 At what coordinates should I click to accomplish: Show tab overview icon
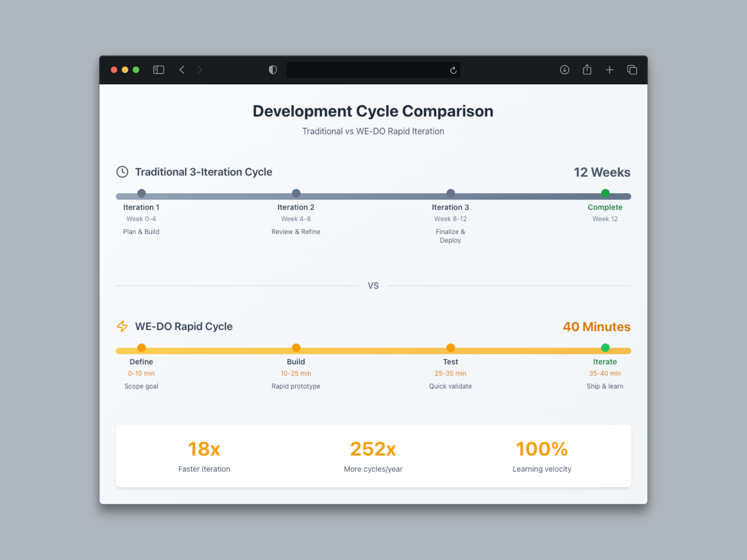(x=632, y=70)
